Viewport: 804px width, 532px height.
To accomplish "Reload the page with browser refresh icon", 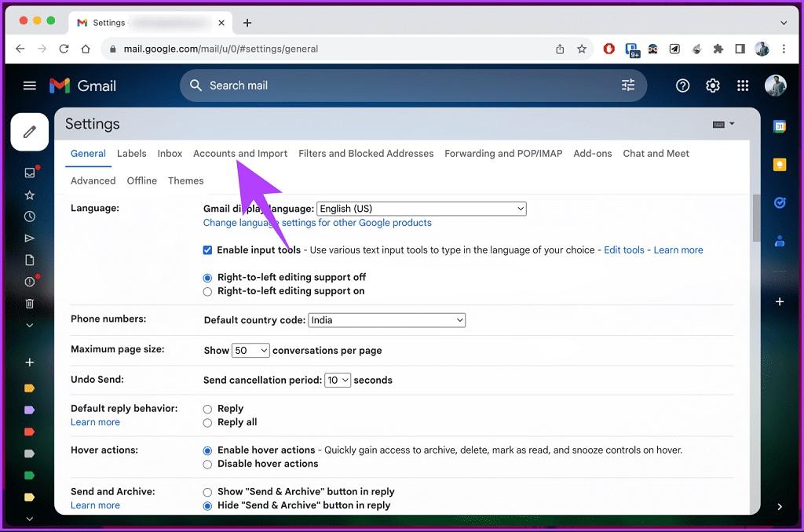I will (x=64, y=49).
